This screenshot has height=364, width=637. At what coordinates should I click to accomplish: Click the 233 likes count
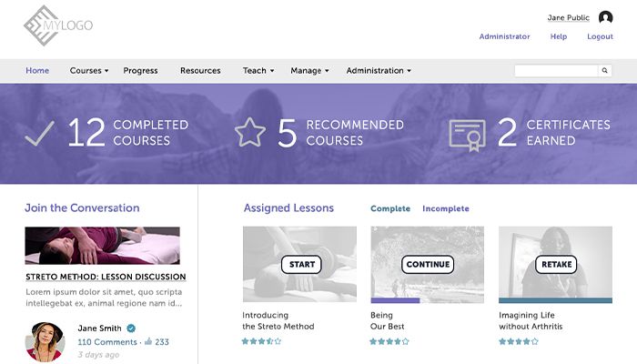pos(162,341)
